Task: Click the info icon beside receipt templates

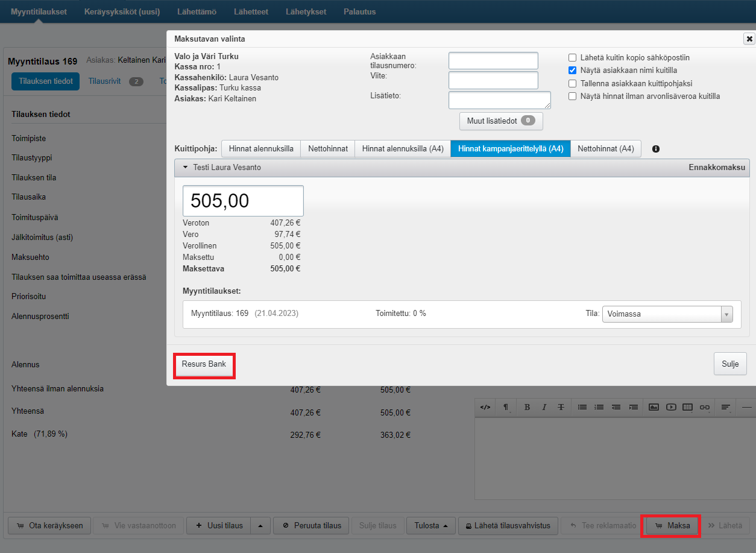Action: (656, 149)
